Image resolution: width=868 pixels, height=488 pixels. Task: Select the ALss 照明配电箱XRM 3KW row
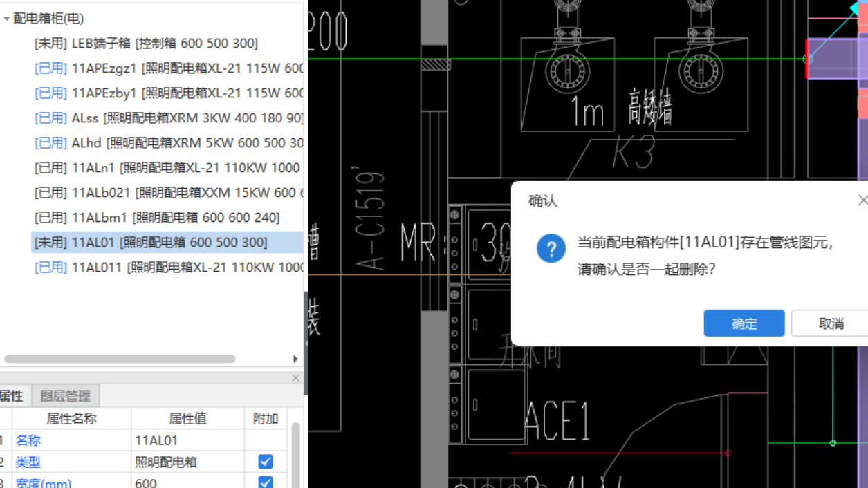(x=167, y=118)
